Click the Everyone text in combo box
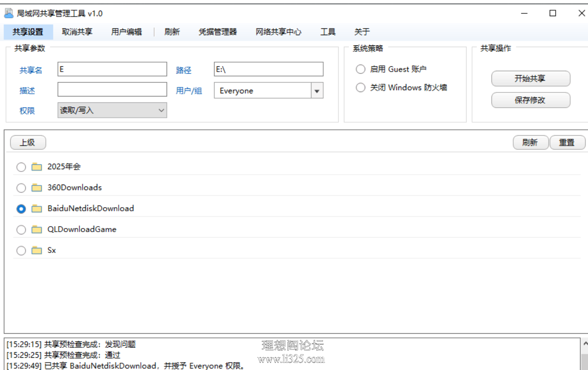Screen dimensions: 588x370 [237, 91]
